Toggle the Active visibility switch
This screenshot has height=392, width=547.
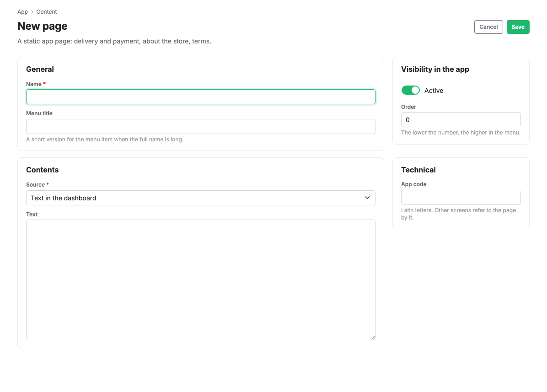(410, 90)
